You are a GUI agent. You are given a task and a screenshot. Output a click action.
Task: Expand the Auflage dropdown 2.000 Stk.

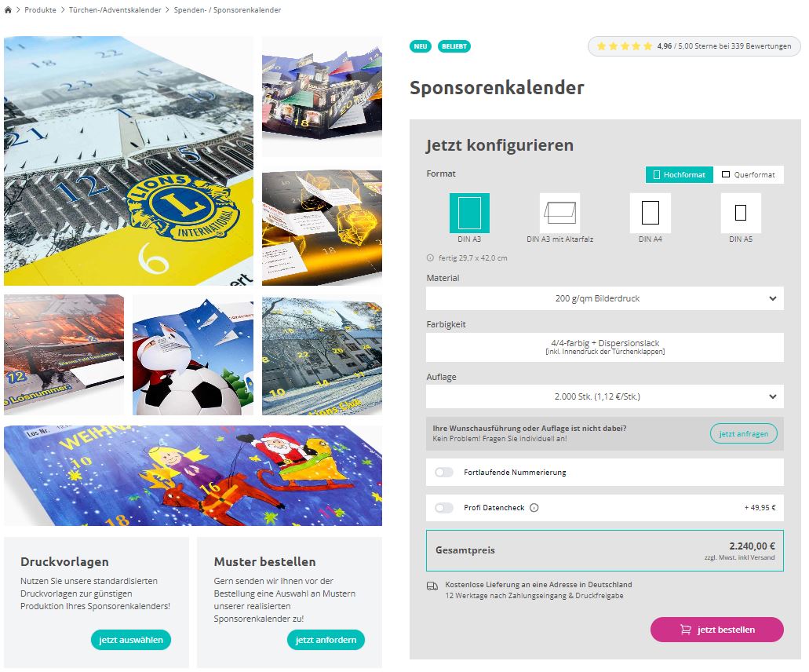coord(605,396)
